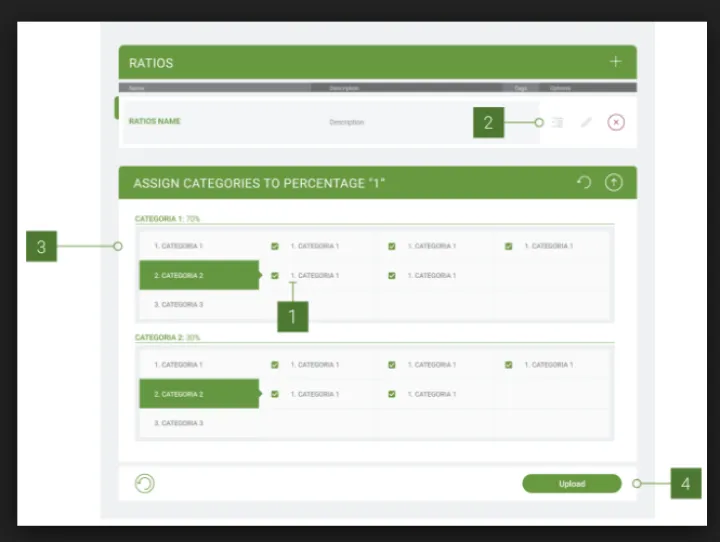Click the plus icon in RATIOS header
The height and width of the screenshot is (542, 720).
[615, 62]
